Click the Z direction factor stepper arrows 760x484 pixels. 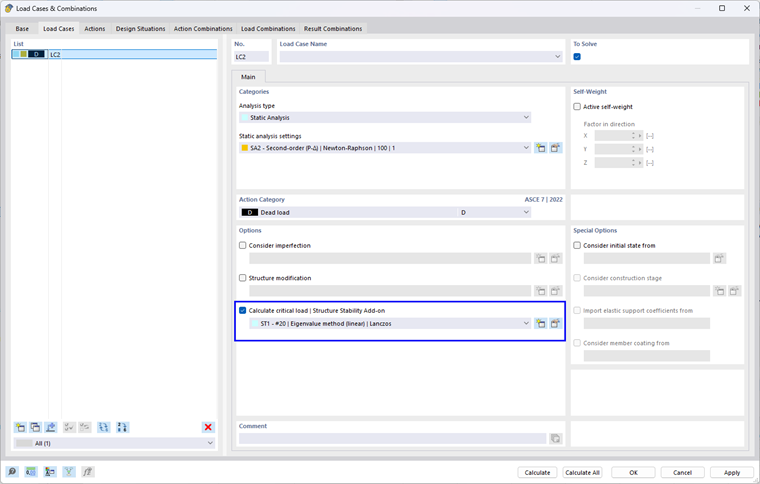(633, 163)
